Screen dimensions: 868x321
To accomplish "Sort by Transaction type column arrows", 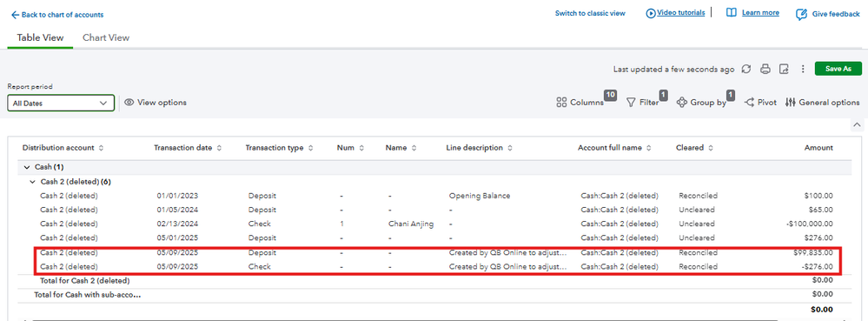I will pyautogui.click(x=310, y=148).
